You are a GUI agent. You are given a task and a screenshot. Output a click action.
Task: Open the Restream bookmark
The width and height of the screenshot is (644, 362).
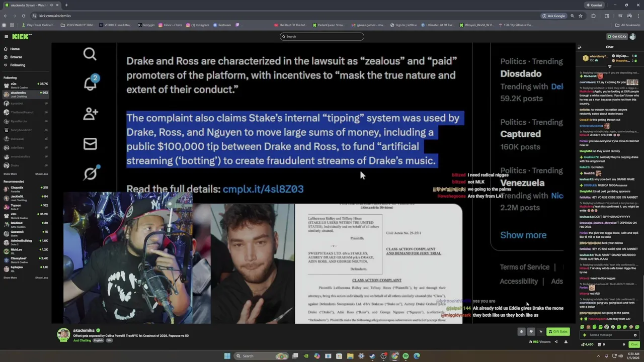pyautogui.click(x=222, y=25)
